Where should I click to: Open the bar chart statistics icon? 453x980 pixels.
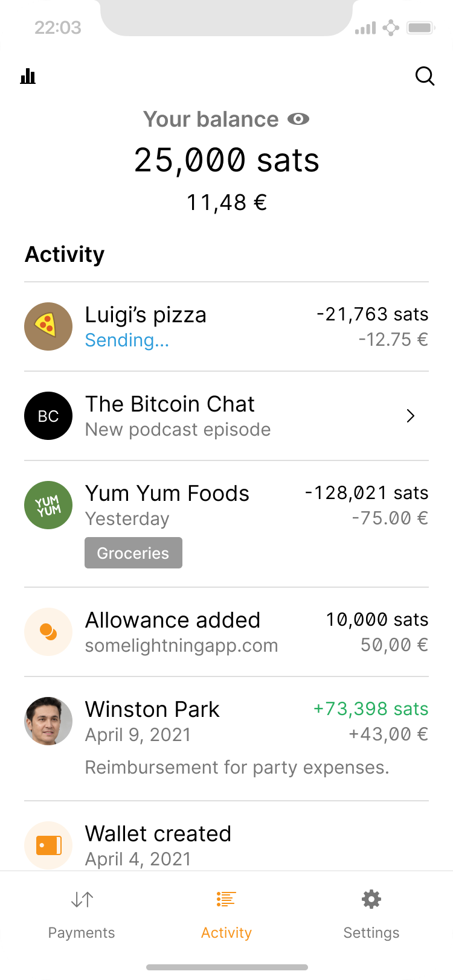[28, 76]
